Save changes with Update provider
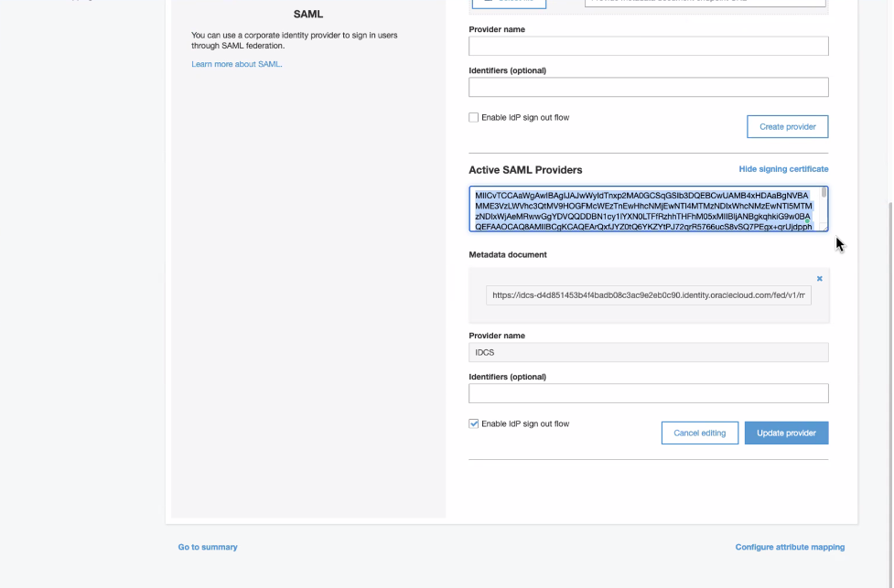This screenshot has height=588, width=894. click(786, 433)
